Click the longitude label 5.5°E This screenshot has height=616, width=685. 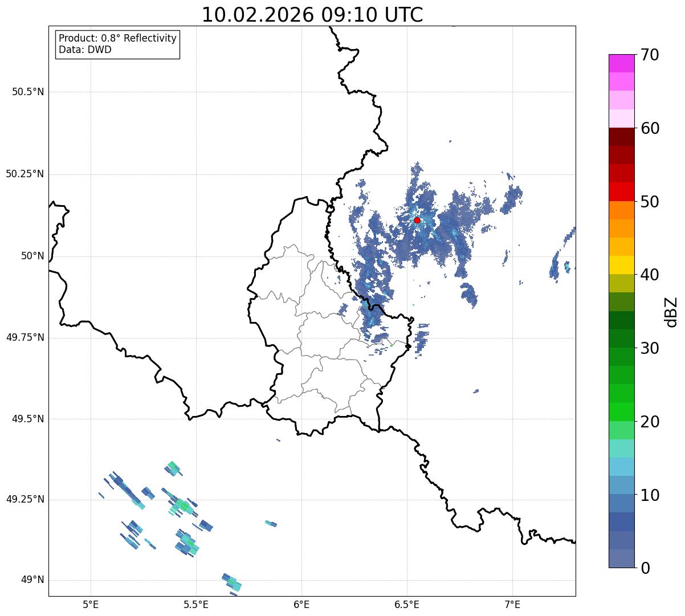[x=196, y=604]
